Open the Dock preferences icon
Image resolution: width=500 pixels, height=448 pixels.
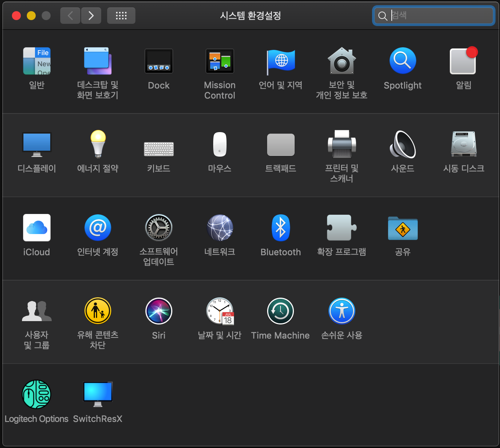(159, 61)
